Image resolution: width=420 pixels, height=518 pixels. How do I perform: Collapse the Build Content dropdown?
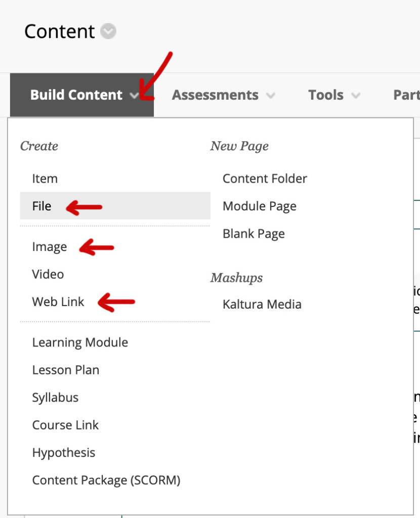[81, 95]
